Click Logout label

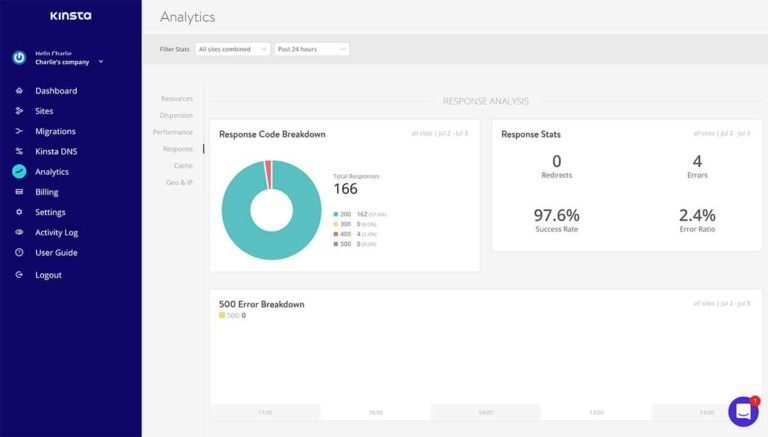point(48,275)
